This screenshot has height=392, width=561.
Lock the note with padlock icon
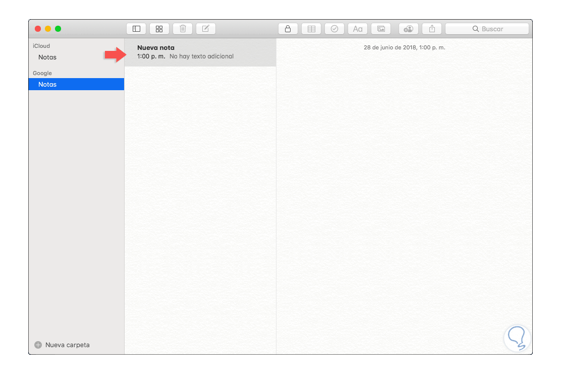288,29
